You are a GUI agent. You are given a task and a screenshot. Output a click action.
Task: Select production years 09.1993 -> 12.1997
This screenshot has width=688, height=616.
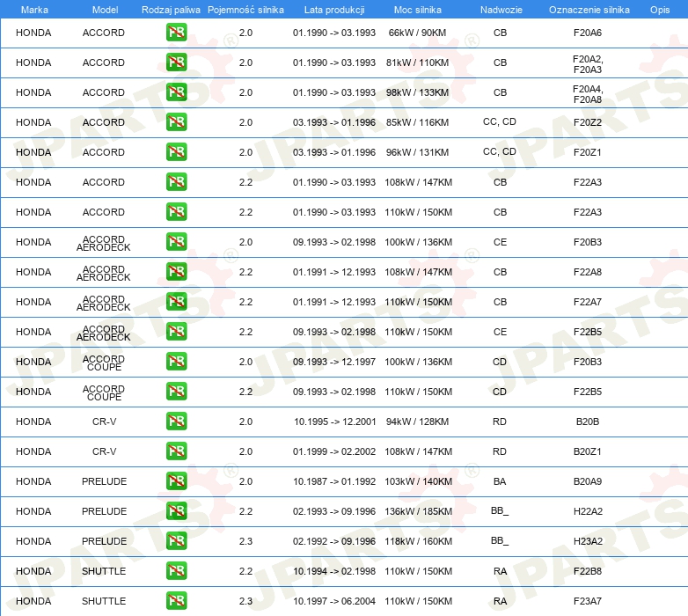334,362
